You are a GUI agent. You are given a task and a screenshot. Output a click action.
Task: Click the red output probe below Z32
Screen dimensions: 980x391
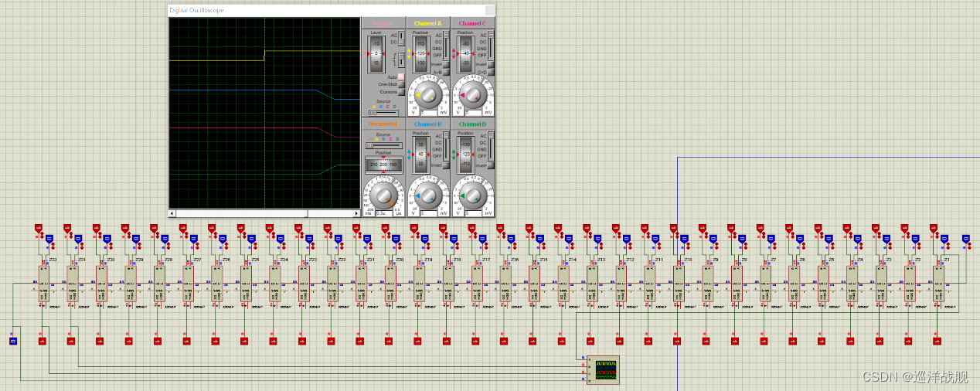tap(43, 340)
